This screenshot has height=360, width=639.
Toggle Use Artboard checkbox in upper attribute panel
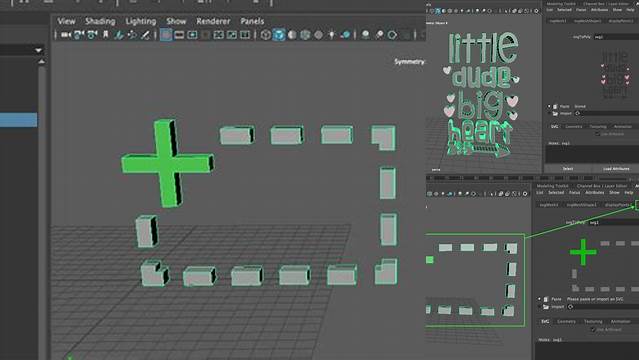coord(597,134)
